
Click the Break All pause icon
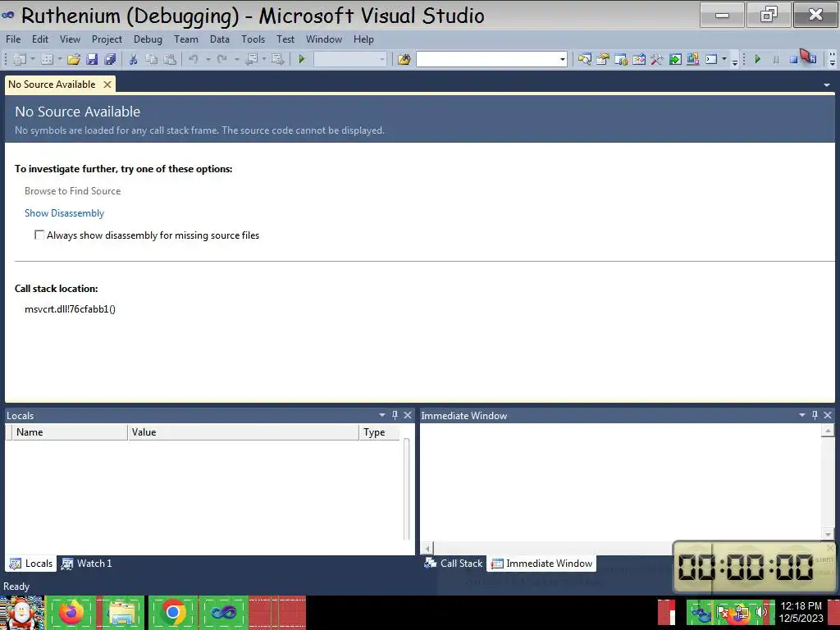pyautogui.click(x=776, y=59)
